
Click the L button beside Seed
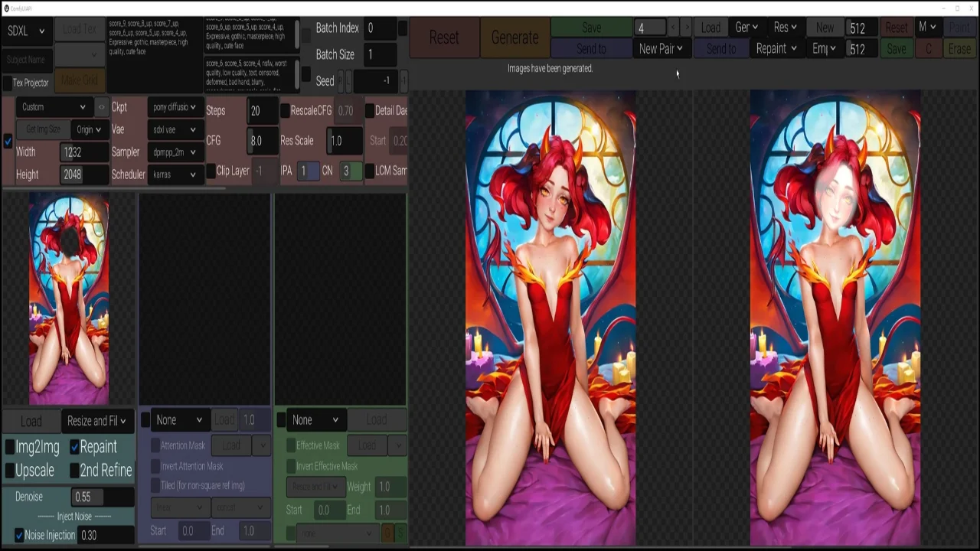(x=349, y=80)
